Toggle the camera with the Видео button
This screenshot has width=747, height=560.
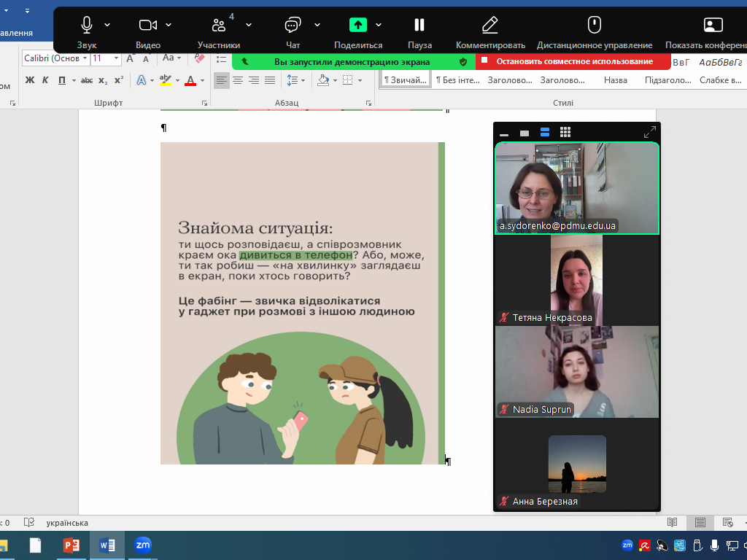147,31
